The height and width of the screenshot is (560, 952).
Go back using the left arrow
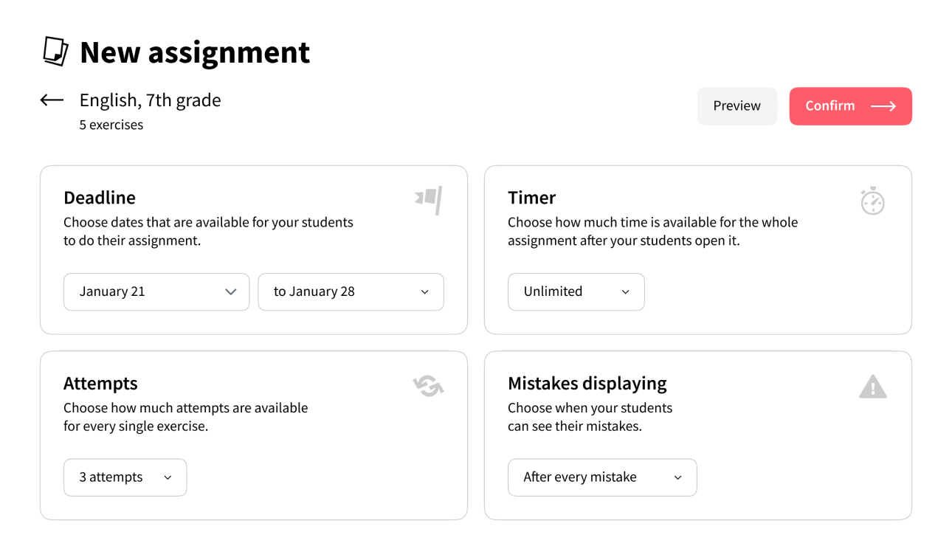pyautogui.click(x=52, y=100)
